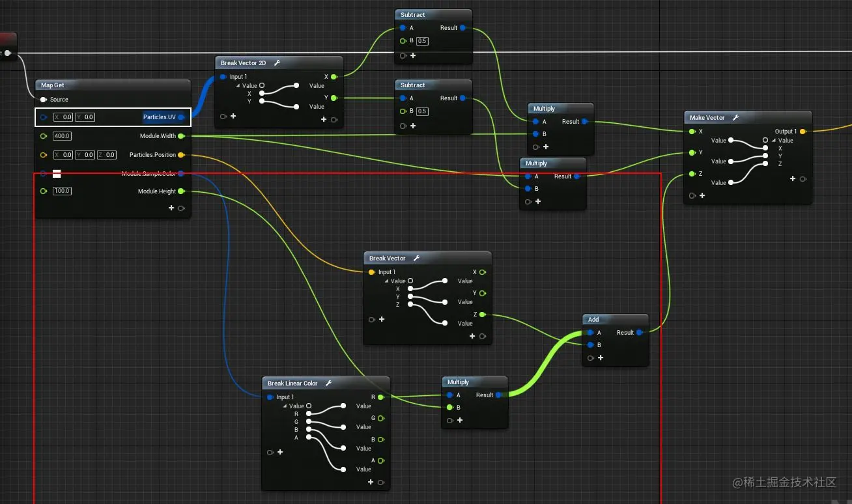The image size is (852, 504).
Task: Click output-side plus on Break Linear Color
Action: [371, 483]
